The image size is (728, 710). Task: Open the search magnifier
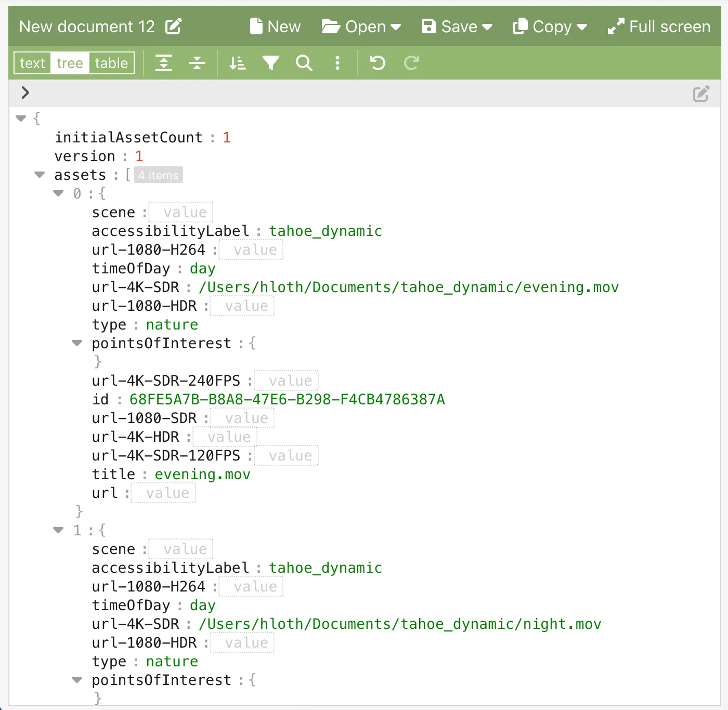(x=304, y=63)
